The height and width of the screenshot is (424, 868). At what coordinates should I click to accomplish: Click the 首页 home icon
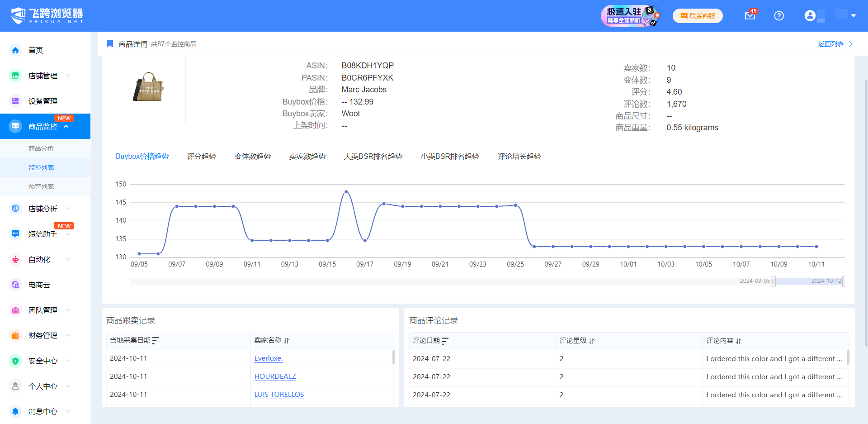(x=15, y=50)
